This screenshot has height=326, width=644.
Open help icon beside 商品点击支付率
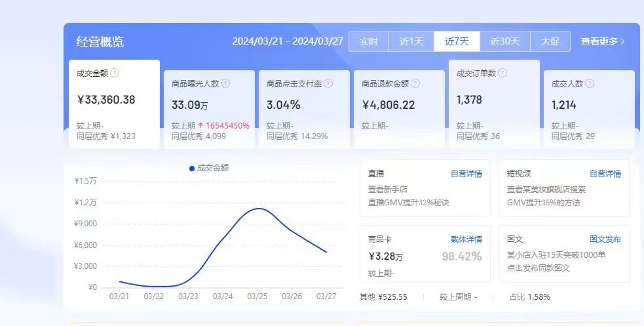click(x=328, y=83)
